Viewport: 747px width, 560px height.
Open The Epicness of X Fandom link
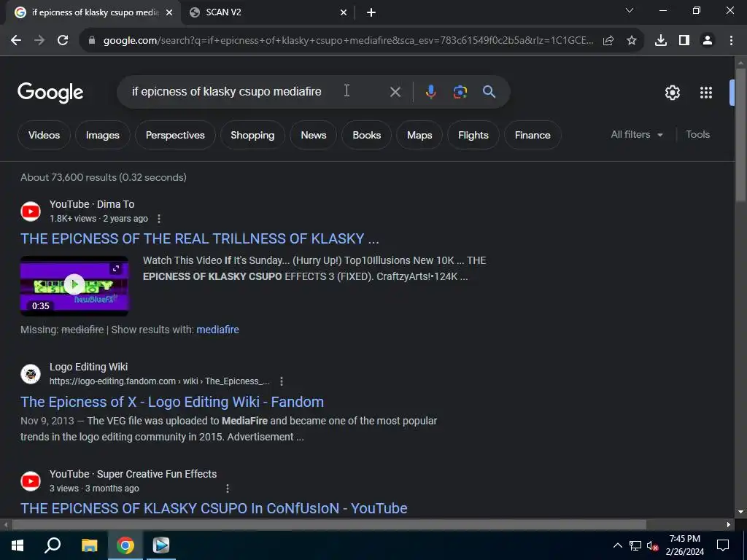(172, 402)
